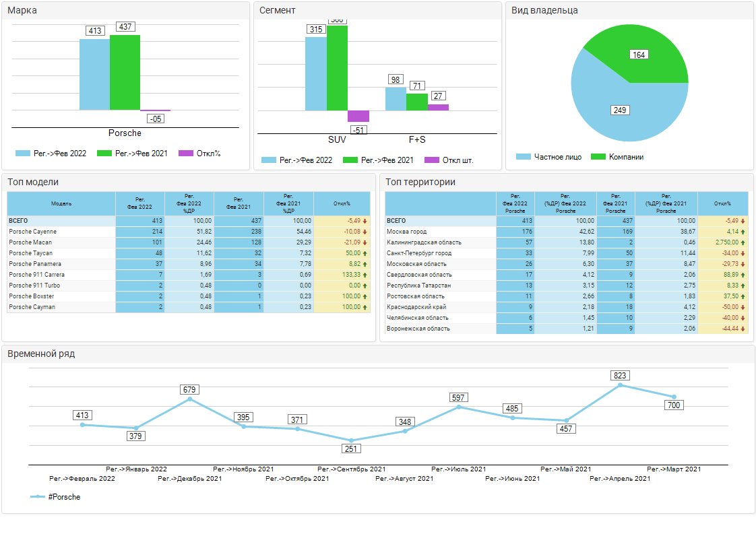Click green up arrow in Калининградская область row
This screenshot has width=756, height=534.
[x=743, y=242]
